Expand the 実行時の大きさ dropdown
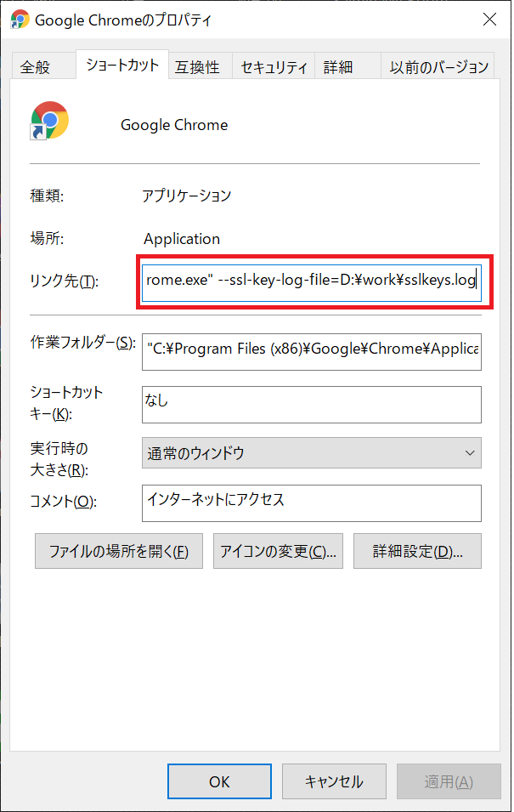The image size is (514, 812). coord(312,452)
